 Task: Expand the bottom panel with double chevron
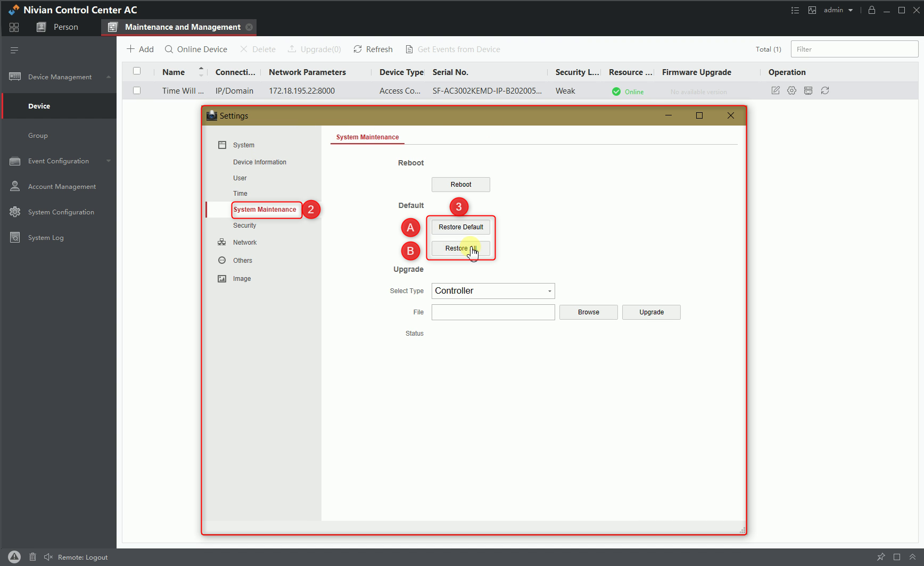click(912, 557)
